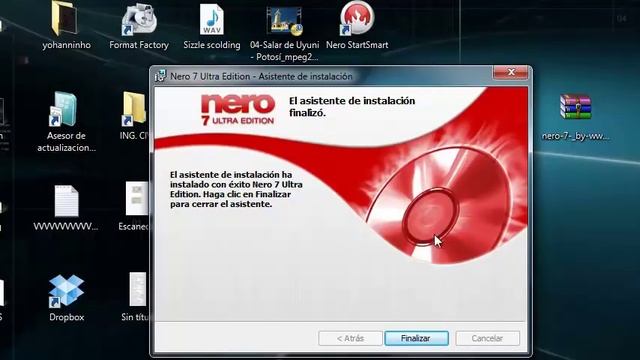The width and height of the screenshot is (640, 360).
Task: Select the Sin título file icon
Action: (138, 289)
